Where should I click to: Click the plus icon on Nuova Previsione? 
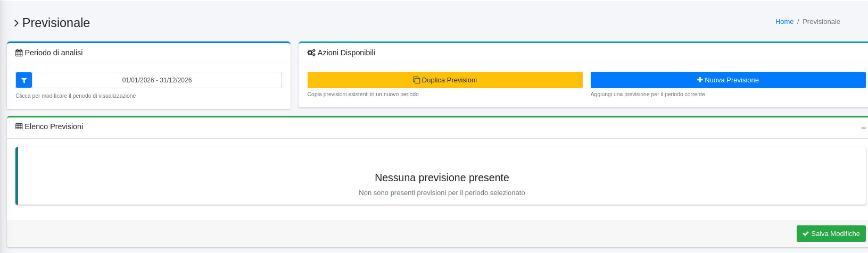[x=700, y=80]
